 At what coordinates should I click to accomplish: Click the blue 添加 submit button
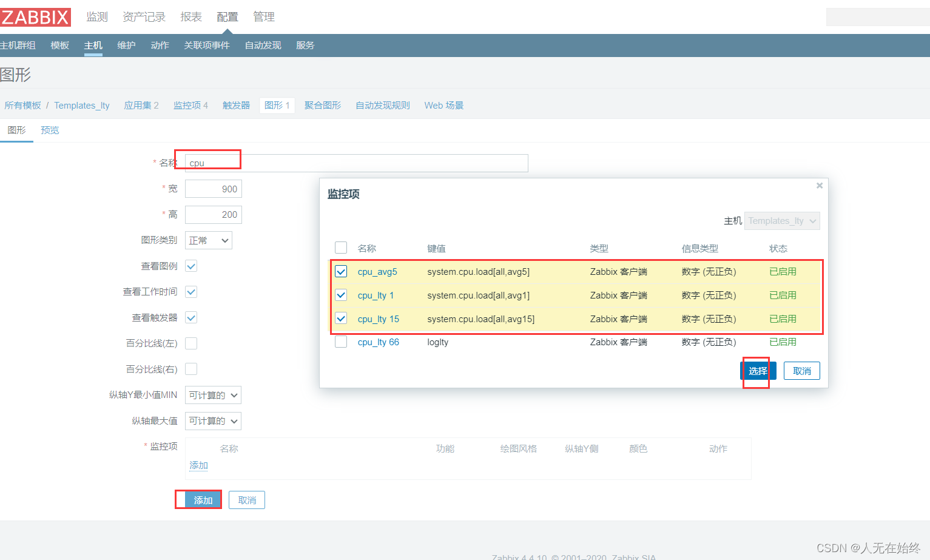tap(203, 500)
